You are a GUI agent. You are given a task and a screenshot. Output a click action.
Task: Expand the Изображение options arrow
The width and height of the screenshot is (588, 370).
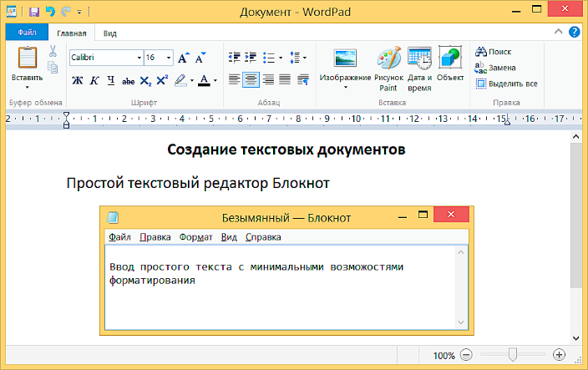click(346, 88)
